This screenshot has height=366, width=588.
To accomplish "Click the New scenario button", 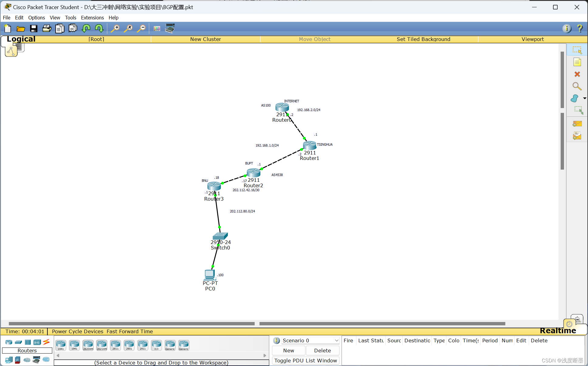I will tap(288, 351).
